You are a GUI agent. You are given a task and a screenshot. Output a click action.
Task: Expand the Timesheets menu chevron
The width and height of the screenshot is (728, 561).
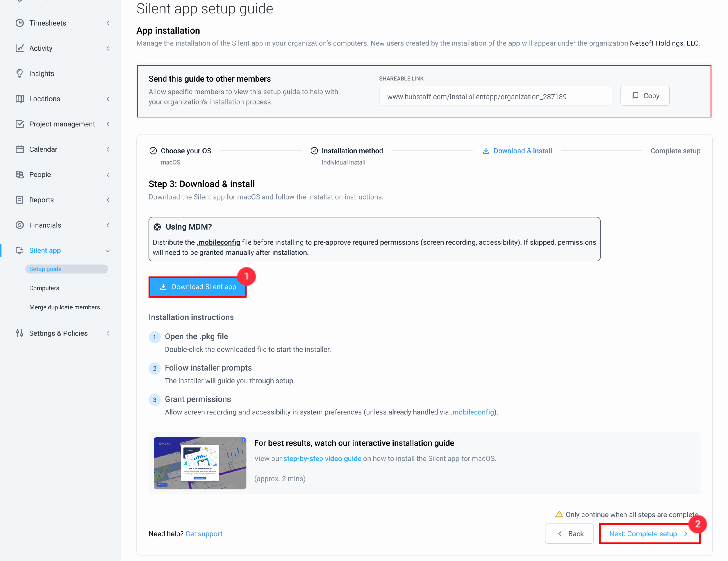pos(108,23)
